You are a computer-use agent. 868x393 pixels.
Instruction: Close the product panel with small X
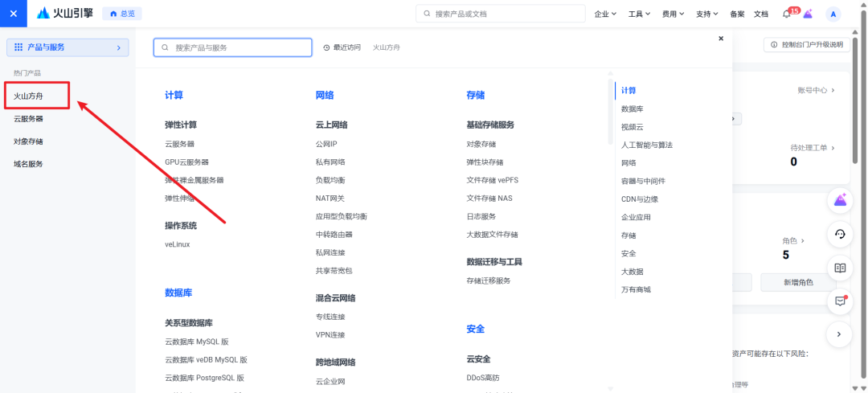click(x=721, y=39)
